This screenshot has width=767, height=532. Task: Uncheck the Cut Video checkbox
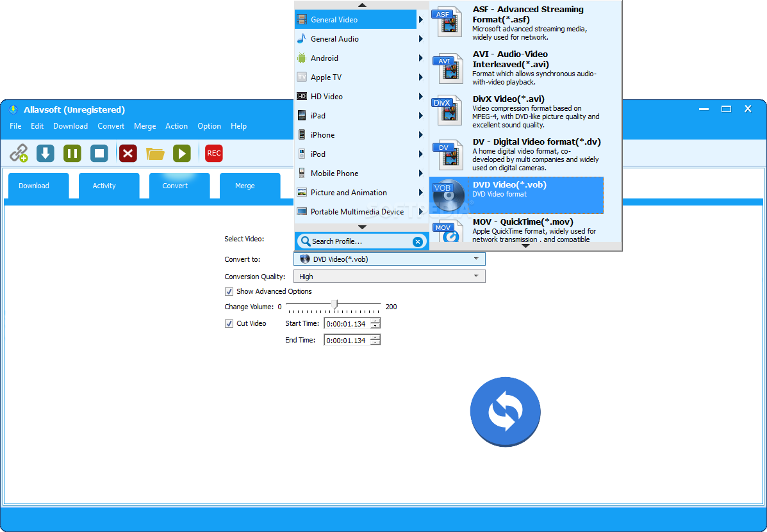[229, 323]
